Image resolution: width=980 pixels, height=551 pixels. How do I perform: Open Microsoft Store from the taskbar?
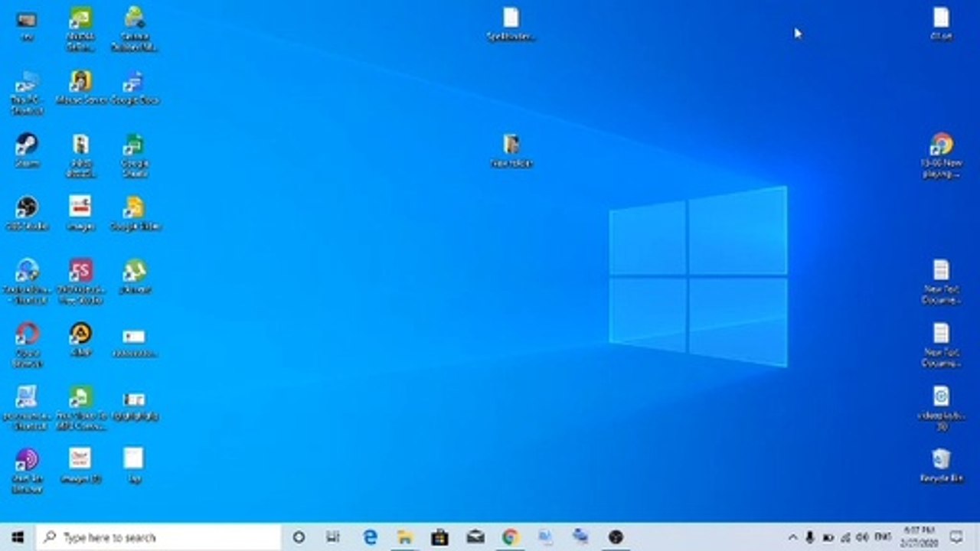point(439,537)
